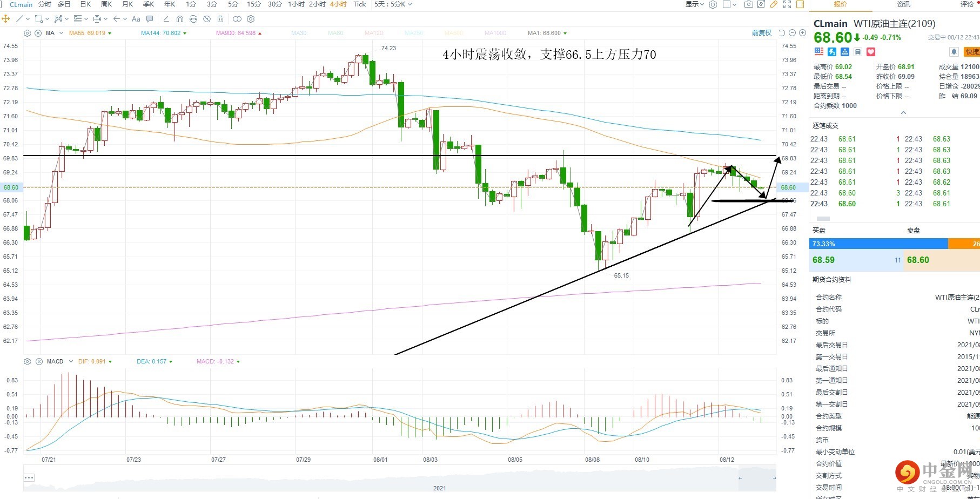Click the screenshot camera icon
Viewport: 980px width, 499px height.
pyautogui.click(x=748, y=4)
